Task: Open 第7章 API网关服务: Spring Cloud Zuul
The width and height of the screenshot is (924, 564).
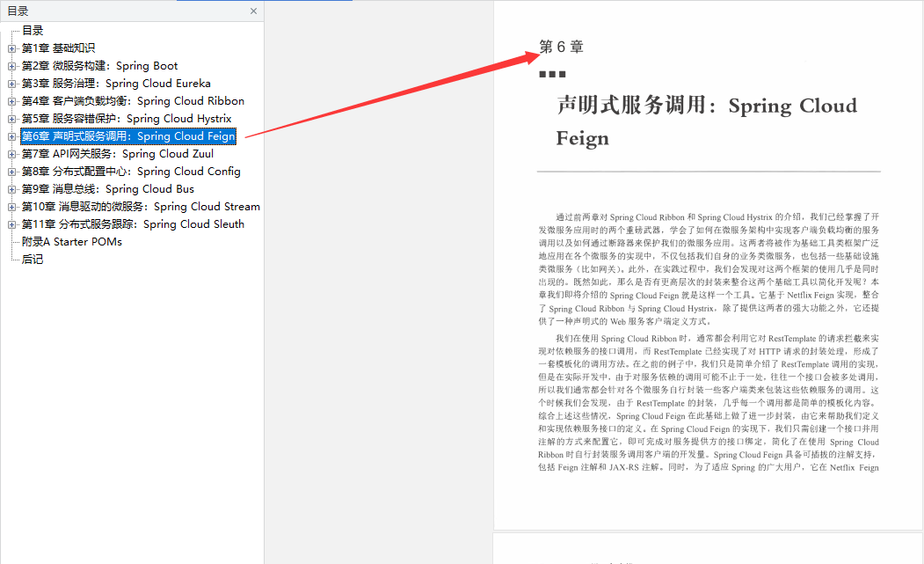Action: [118, 154]
